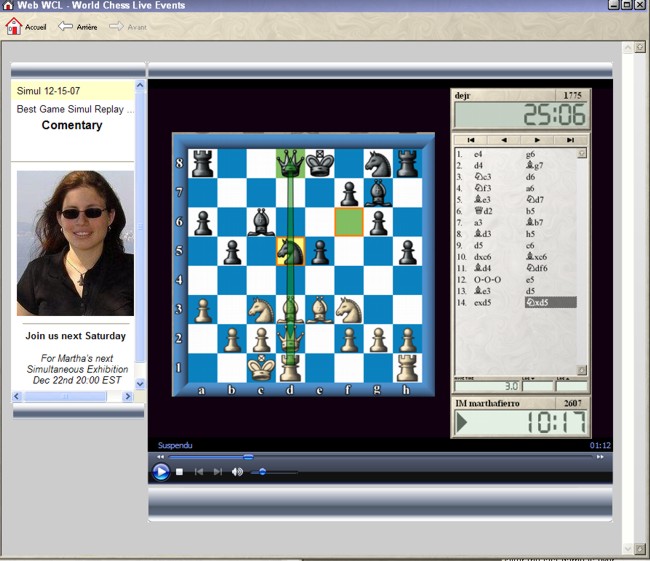
Task: Skip to previous track in player
Action: [x=198, y=472]
